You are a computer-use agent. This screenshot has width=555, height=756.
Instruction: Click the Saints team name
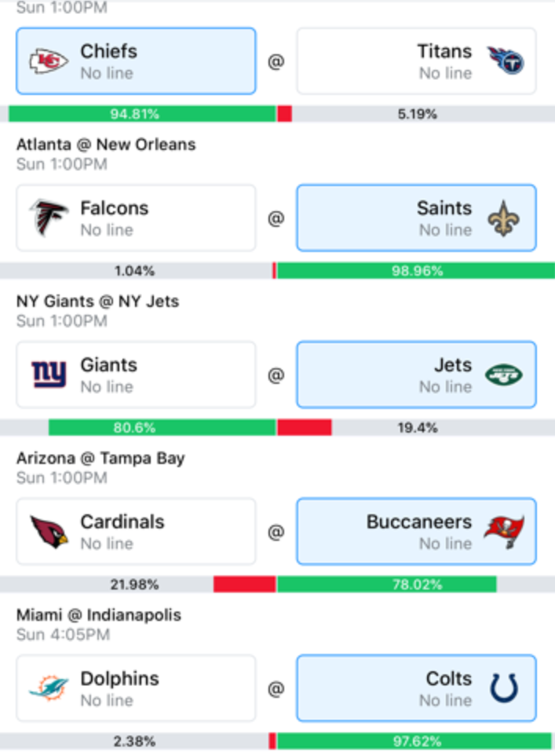click(x=444, y=208)
